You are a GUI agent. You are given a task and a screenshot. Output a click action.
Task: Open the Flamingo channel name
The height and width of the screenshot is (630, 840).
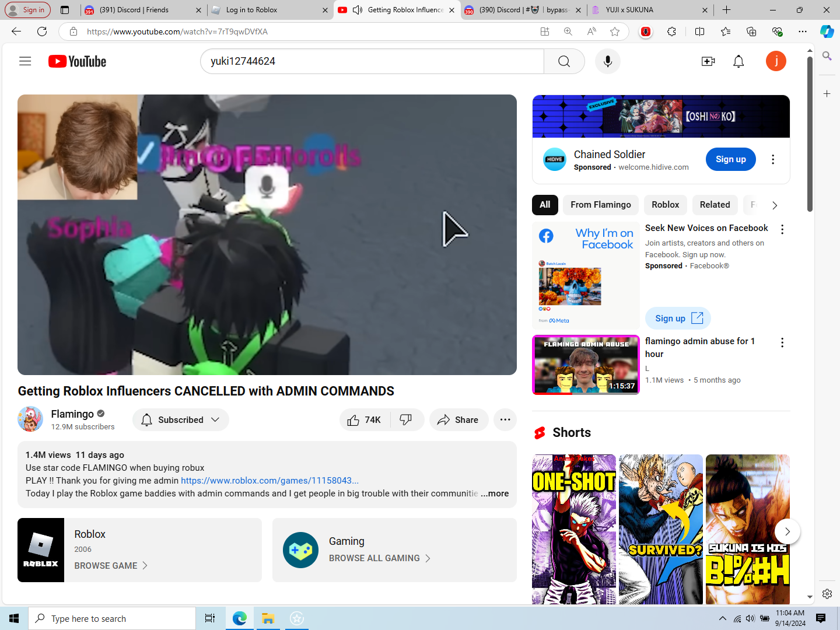72,414
